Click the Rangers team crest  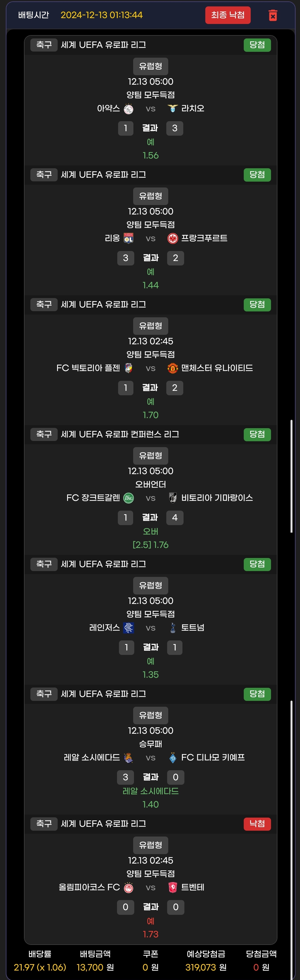[x=128, y=628]
